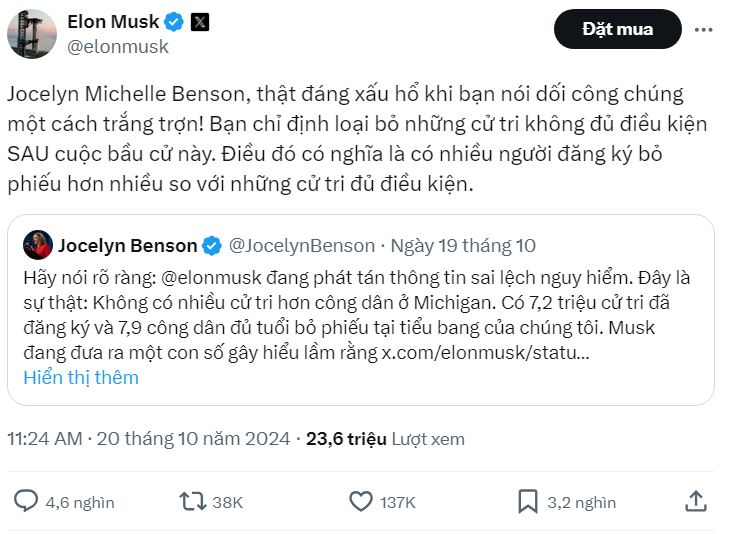Open the Elon Musk display name link
Viewport: 732px width, 534px height.
[x=112, y=21]
